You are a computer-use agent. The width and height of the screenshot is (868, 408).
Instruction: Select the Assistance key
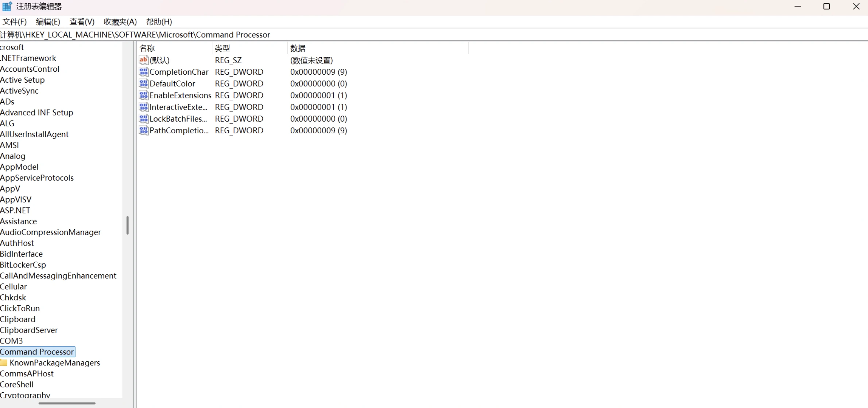18,221
